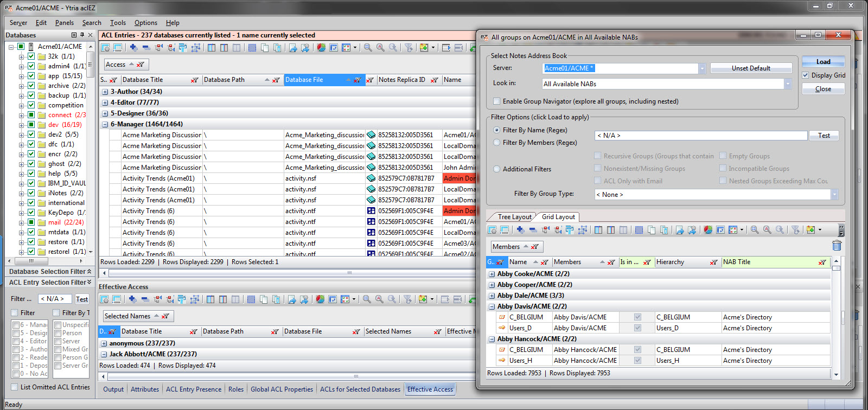Click the pin icon on Databases panel header
Viewport: 868px width, 410px height.
point(82,35)
